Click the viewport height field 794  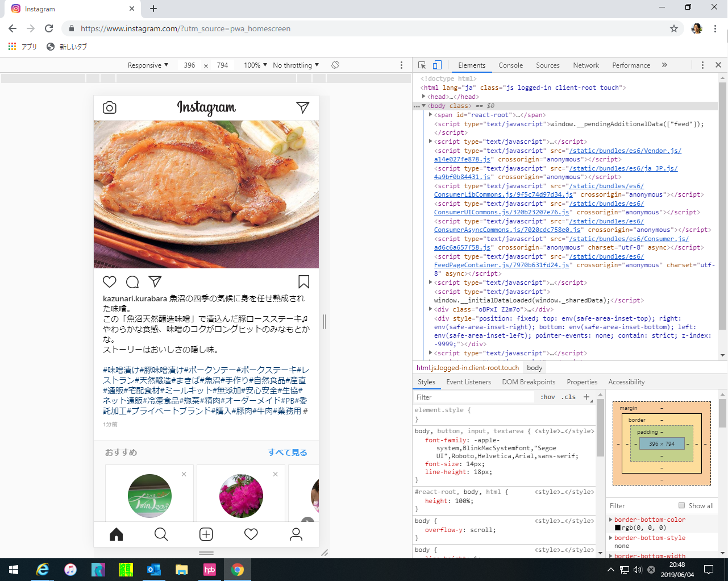coord(223,65)
